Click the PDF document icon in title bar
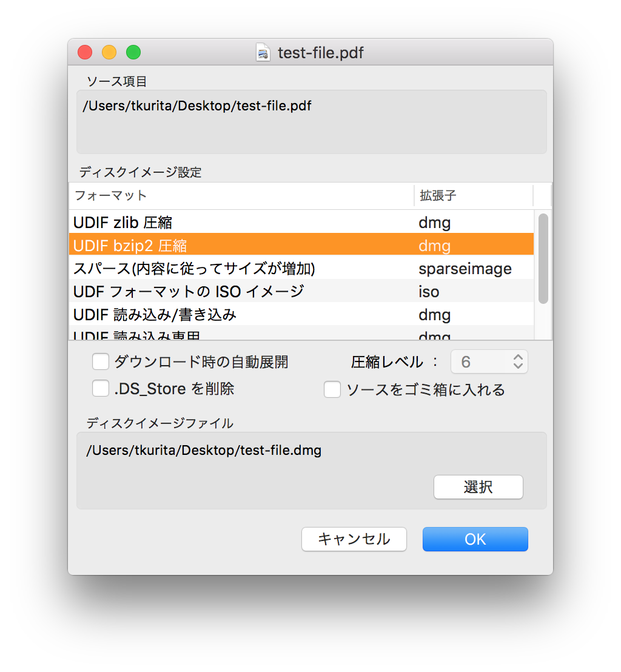 tap(263, 53)
